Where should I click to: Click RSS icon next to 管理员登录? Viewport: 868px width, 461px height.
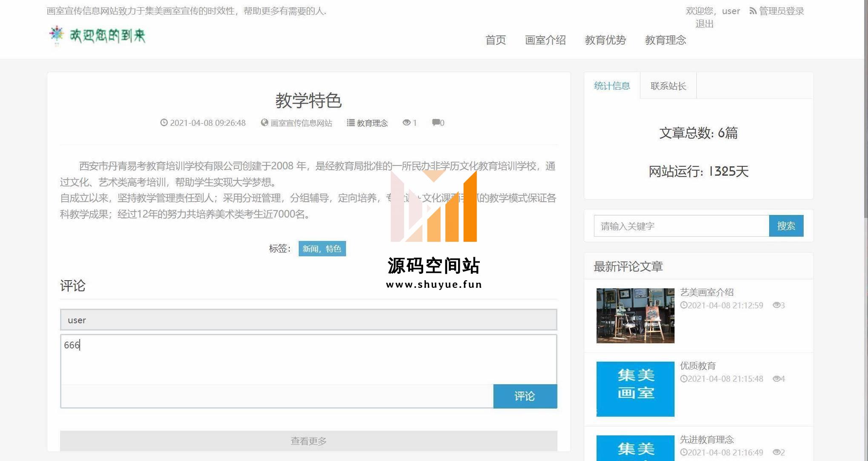[753, 11]
